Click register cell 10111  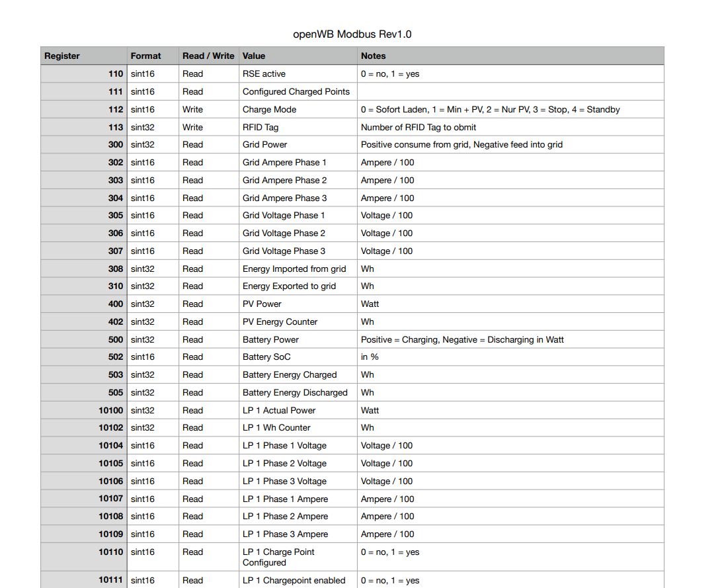[x=84, y=580]
